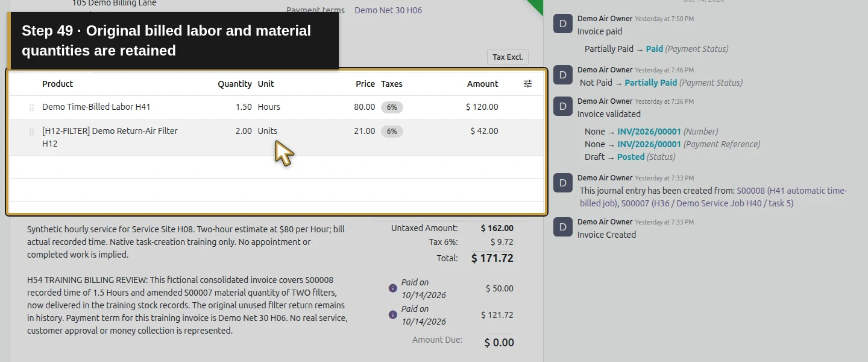Screen dimensions: 868x362
Task: Open the column options adjust icon
Action: tap(527, 84)
